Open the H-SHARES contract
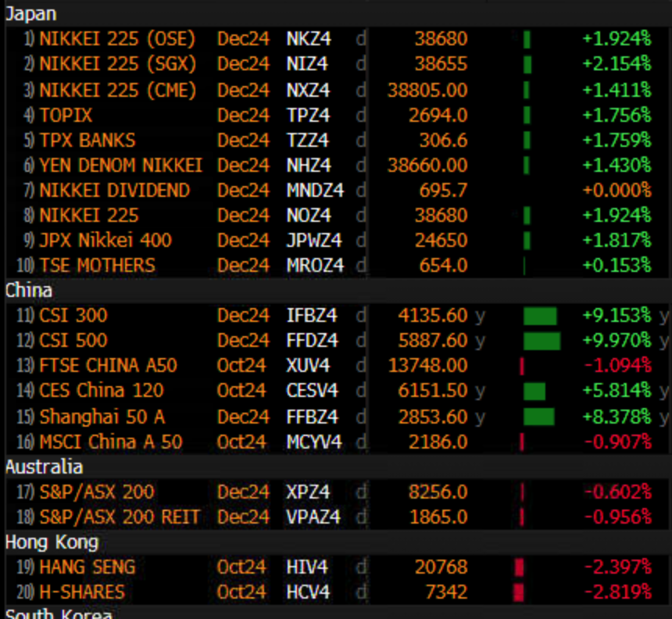This screenshot has height=619, width=672. 82,592
